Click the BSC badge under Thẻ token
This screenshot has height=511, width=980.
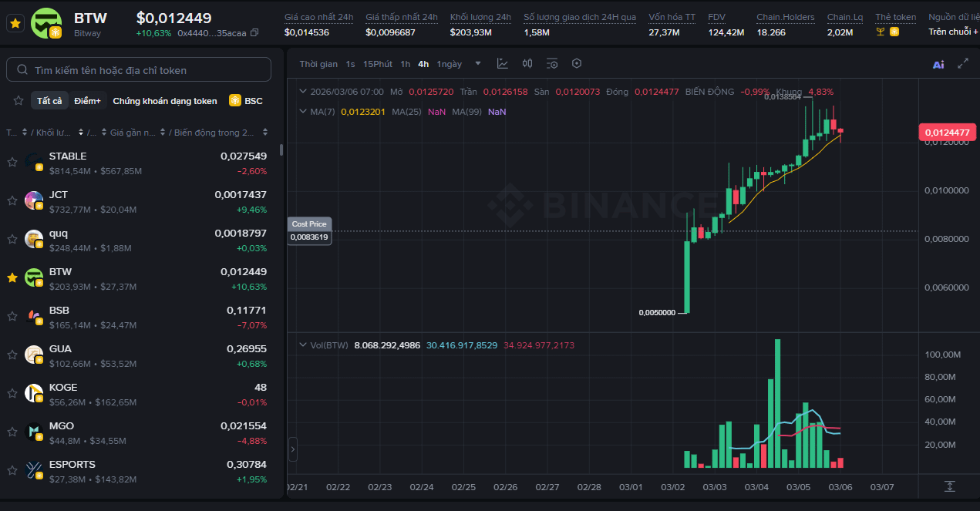[894, 32]
